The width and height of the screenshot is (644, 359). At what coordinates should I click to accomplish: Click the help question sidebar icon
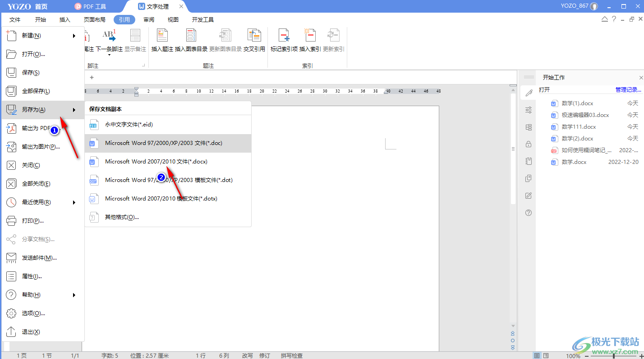pyautogui.click(x=529, y=213)
